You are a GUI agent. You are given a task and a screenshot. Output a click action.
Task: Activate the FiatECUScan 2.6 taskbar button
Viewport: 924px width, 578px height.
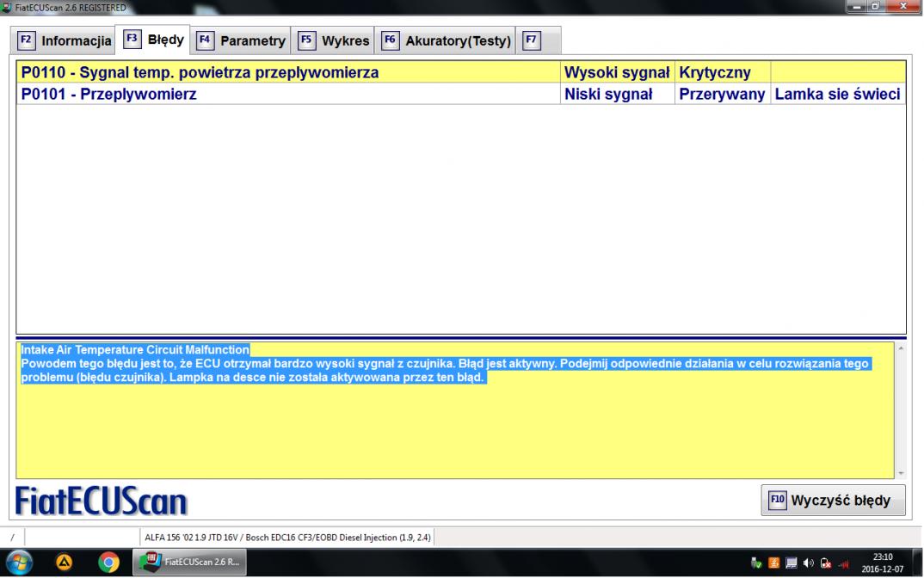(x=189, y=563)
